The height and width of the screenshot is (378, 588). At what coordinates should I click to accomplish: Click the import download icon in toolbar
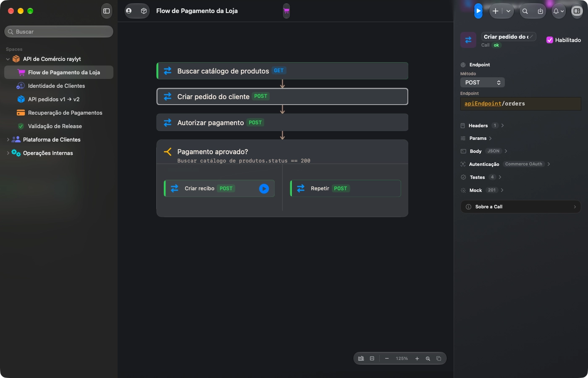click(x=540, y=11)
